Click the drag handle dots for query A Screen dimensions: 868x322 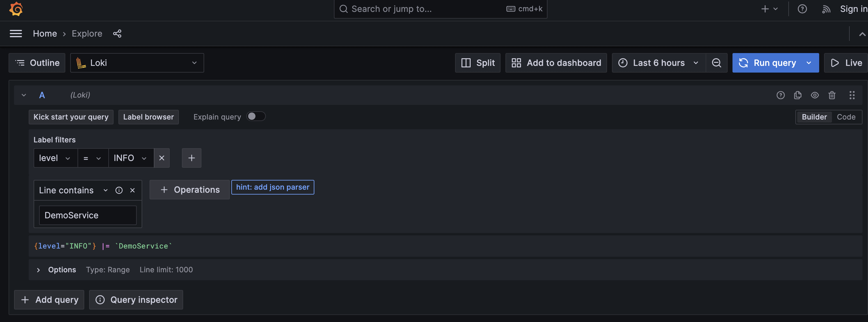[852, 95]
